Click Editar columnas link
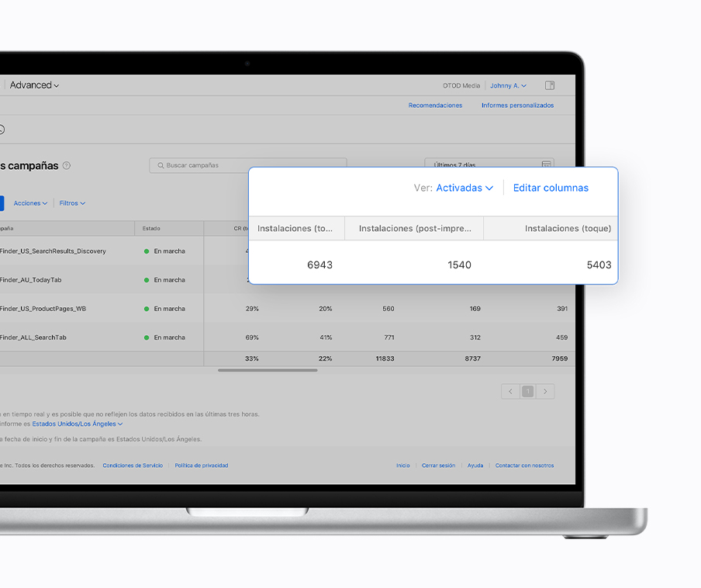 click(x=551, y=188)
